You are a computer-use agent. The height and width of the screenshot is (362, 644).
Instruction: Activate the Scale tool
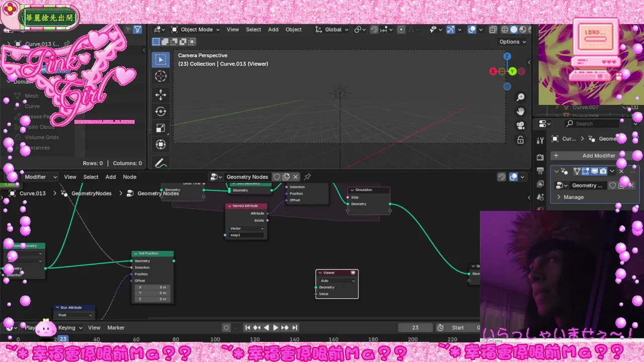(161, 128)
